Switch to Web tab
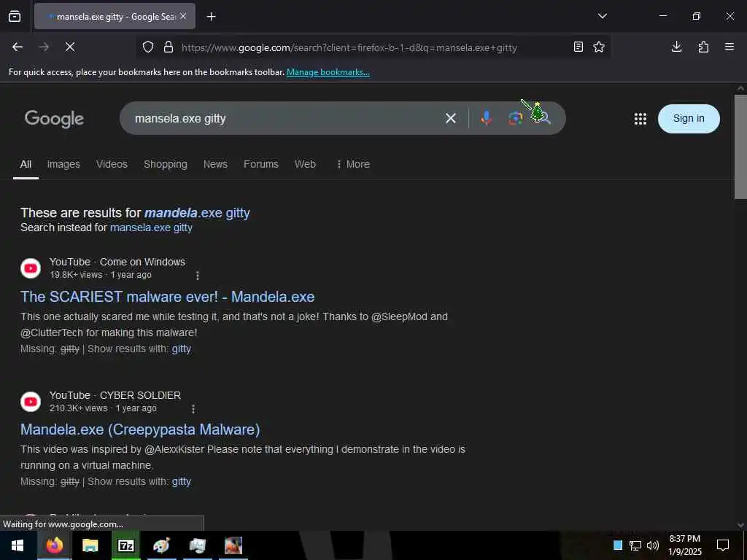747x560 pixels. pyautogui.click(x=305, y=164)
